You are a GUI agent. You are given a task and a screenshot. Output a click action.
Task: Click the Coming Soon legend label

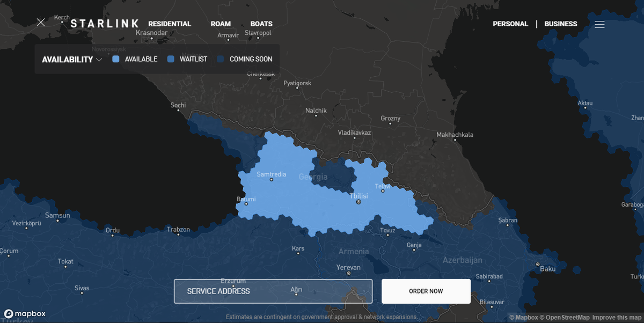[251, 59]
